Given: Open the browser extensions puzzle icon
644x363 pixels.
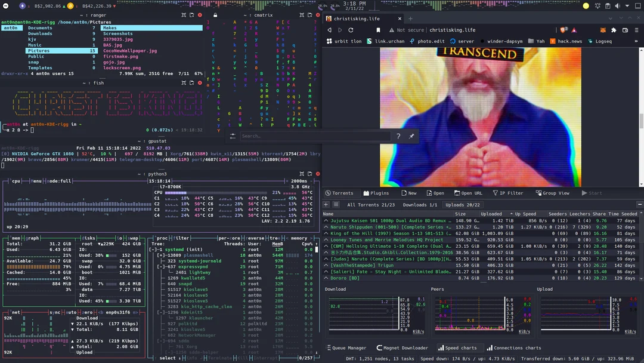Looking at the screenshot, I should click(614, 30).
